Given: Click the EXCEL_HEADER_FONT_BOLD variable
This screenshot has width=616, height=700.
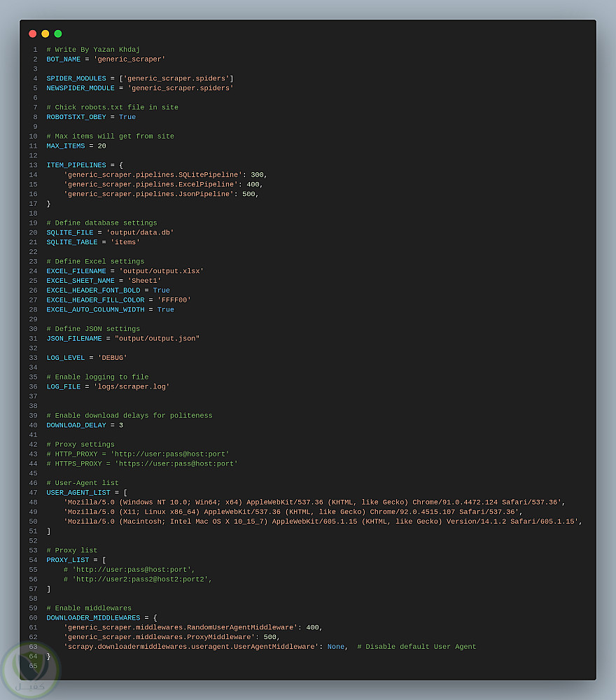Looking at the screenshot, I should (x=93, y=290).
